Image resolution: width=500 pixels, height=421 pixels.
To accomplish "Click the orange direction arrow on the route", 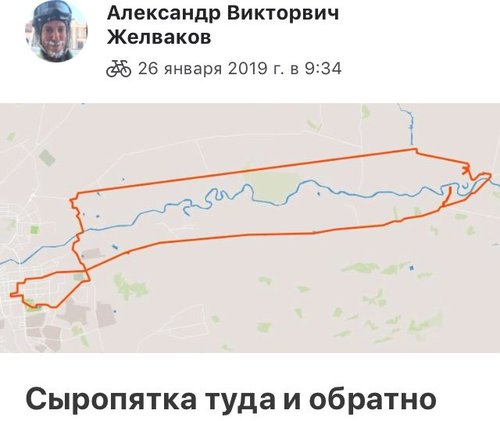I will (x=466, y=169).
